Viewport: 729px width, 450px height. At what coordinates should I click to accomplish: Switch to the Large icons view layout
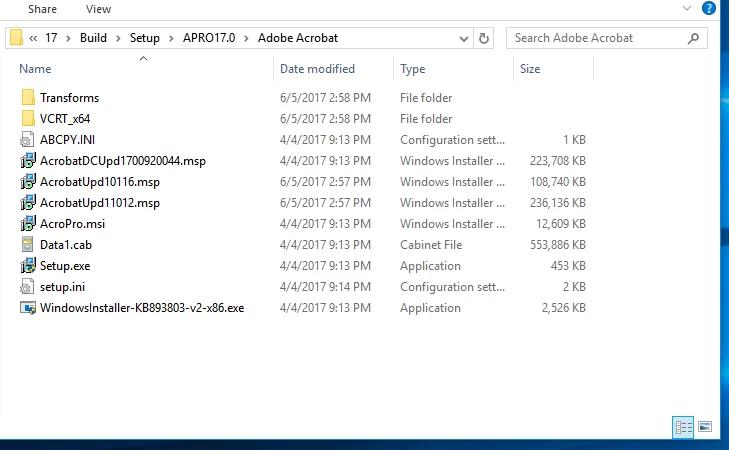tap(705, 427)
